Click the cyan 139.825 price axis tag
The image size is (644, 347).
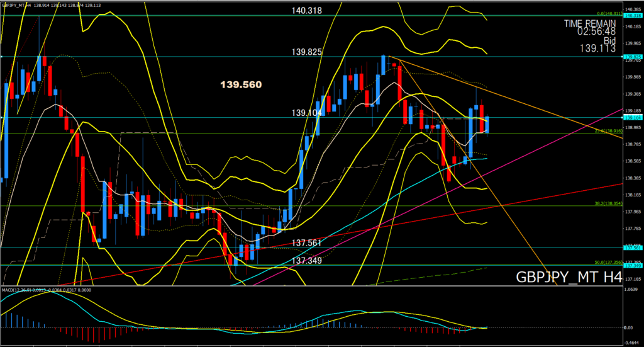(633, 57)
